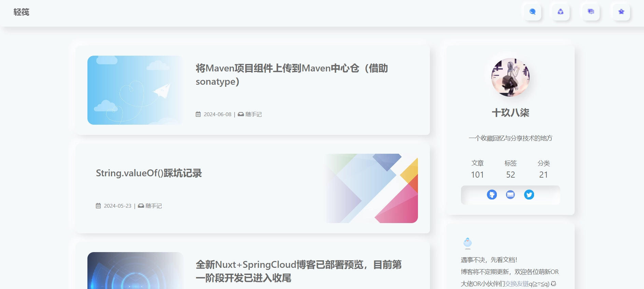Open the blue tech circle cover thumbnail
Viewport: 644px width, 289px height.
click(135, 271)
